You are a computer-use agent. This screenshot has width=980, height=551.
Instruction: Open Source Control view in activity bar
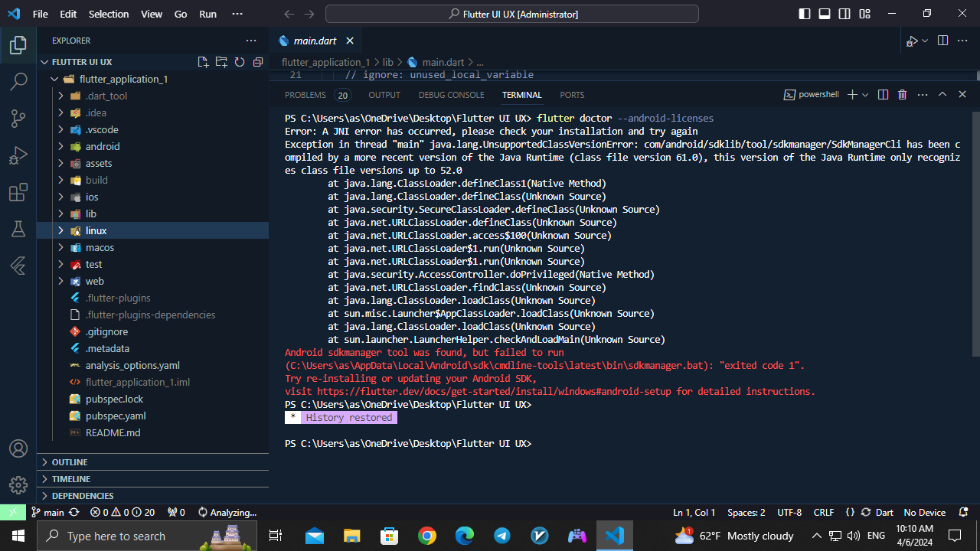click(18, 119)
